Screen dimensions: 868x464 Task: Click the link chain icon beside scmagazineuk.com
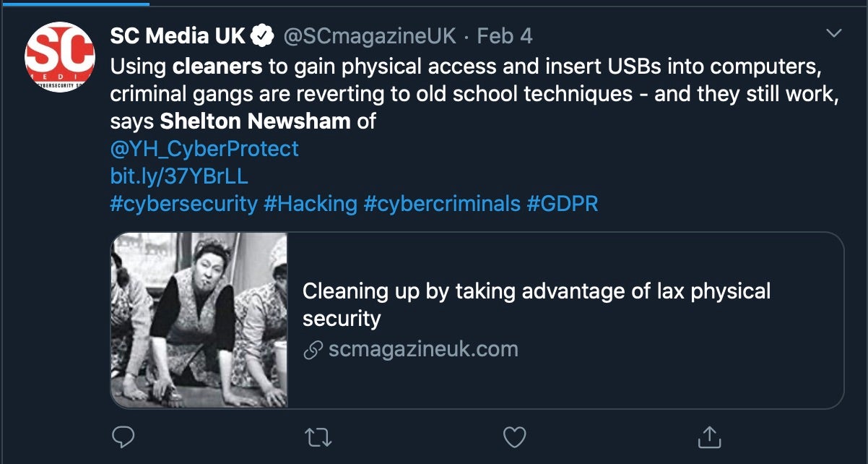(313, 351)
